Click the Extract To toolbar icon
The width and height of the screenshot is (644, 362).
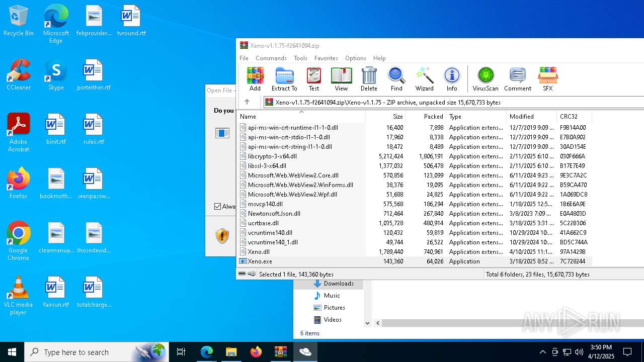tap(284, 79)
